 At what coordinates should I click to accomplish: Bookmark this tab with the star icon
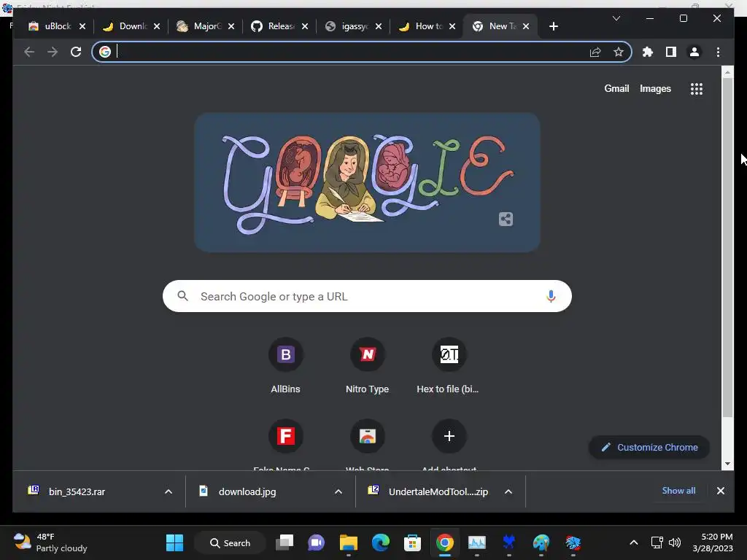619,52
